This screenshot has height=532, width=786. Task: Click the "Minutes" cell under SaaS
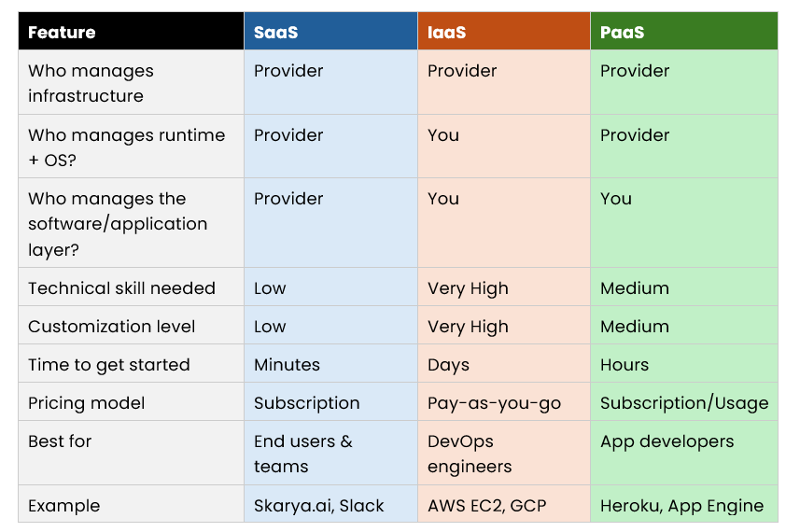[287, 365]
